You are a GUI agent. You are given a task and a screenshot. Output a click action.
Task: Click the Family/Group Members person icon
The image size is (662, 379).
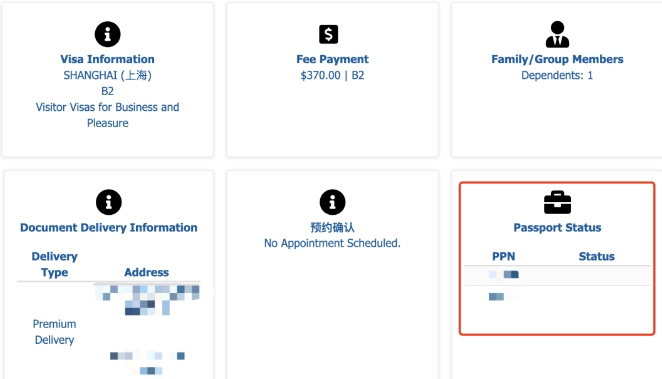coord(557,34)
